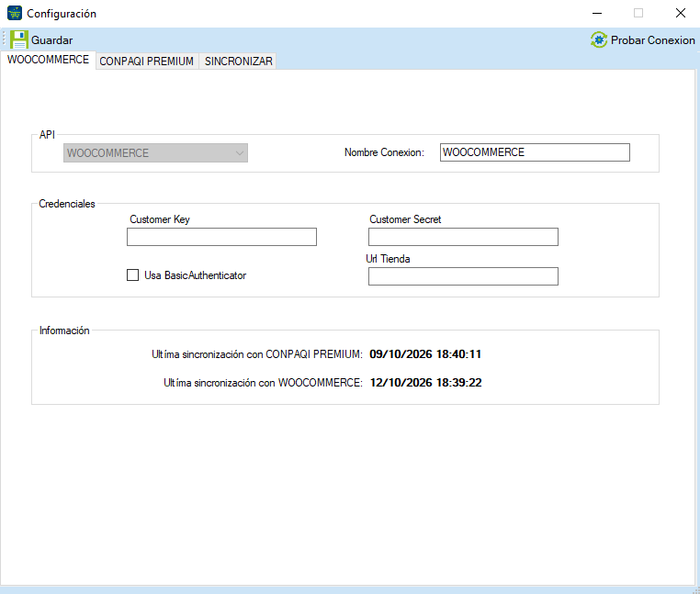
Task: Click the 'Url Tienda' label
Action: point(388,259)
